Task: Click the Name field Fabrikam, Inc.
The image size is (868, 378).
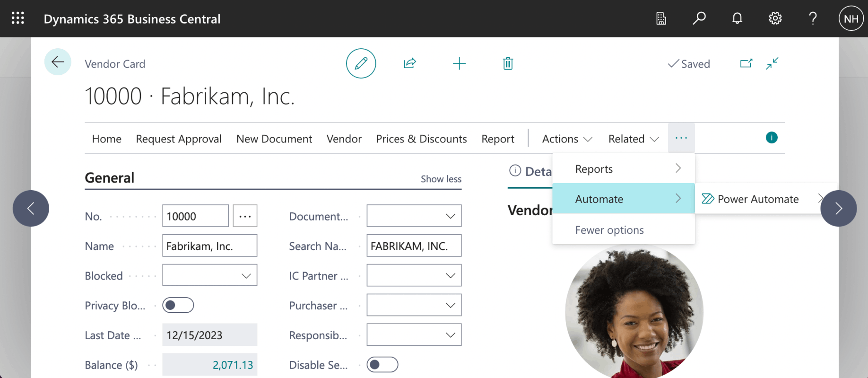Action: 209,246
